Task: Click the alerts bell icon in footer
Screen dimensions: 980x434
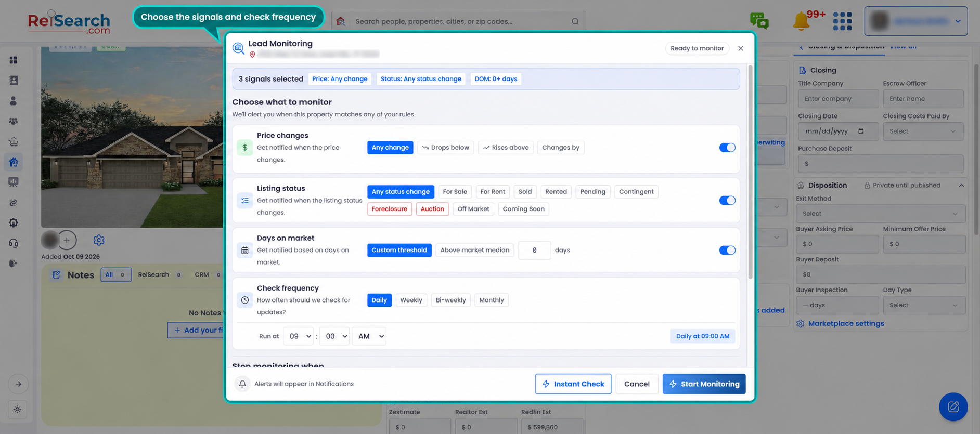Action: pos(242,384)
